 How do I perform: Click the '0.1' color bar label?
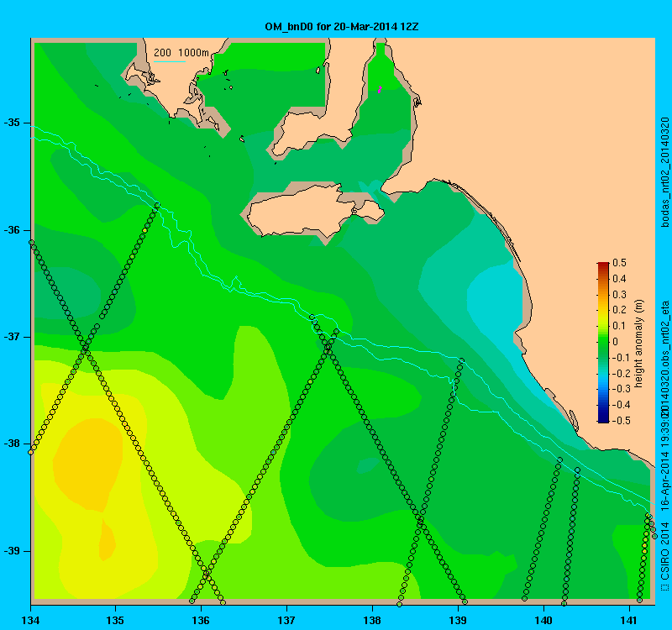(619, 326)
